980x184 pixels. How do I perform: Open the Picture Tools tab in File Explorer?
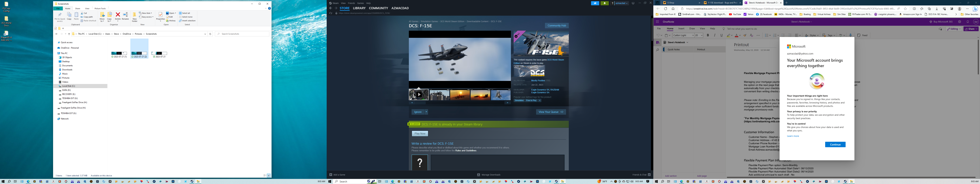coord(100,8)
